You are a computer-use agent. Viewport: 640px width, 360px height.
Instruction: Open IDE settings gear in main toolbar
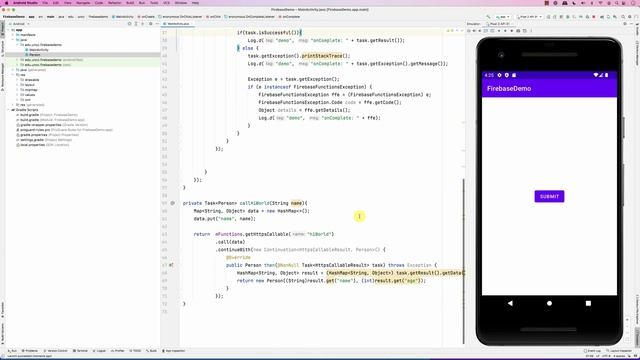pyautogui.click(x=629, y=17)
